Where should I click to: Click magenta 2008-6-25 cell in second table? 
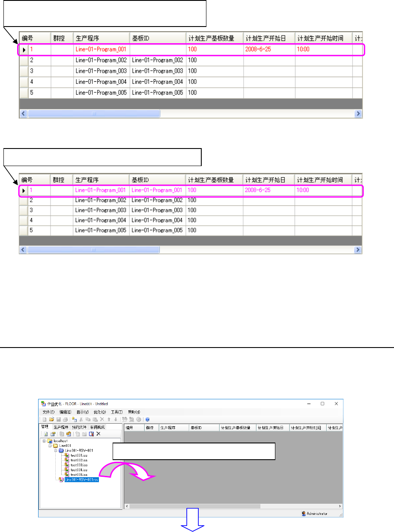pos(269,190)
